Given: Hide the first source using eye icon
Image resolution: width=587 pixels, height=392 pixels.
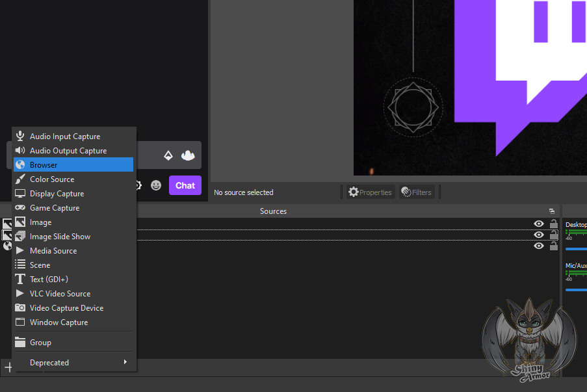Looking at the screenshot, I should point(538,224).
